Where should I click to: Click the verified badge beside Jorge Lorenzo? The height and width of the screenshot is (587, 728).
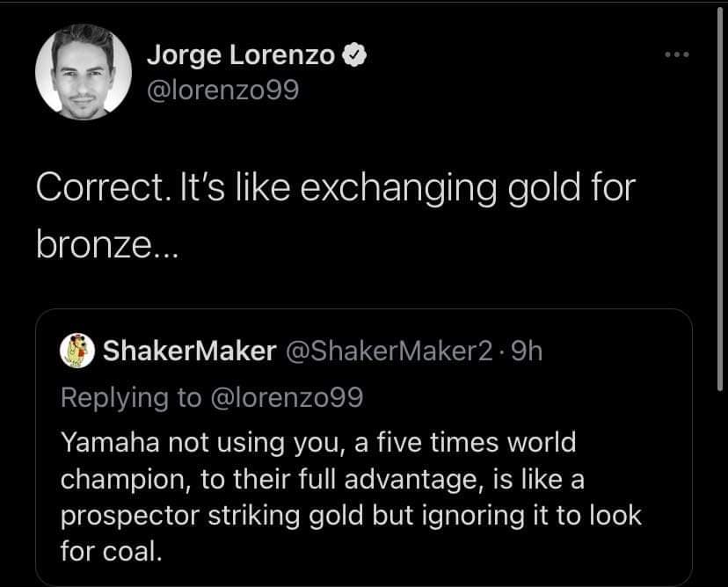point(353,55)
